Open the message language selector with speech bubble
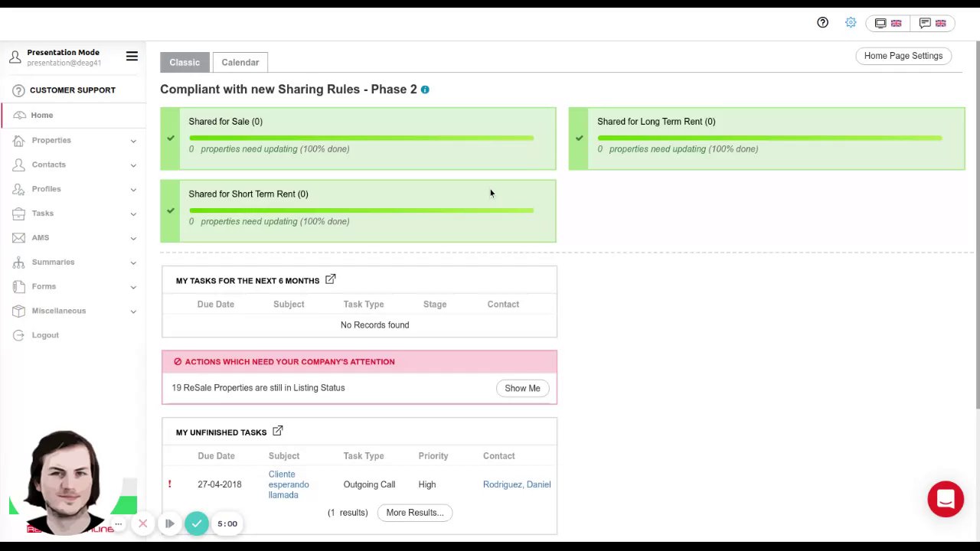 click(933, 23)
